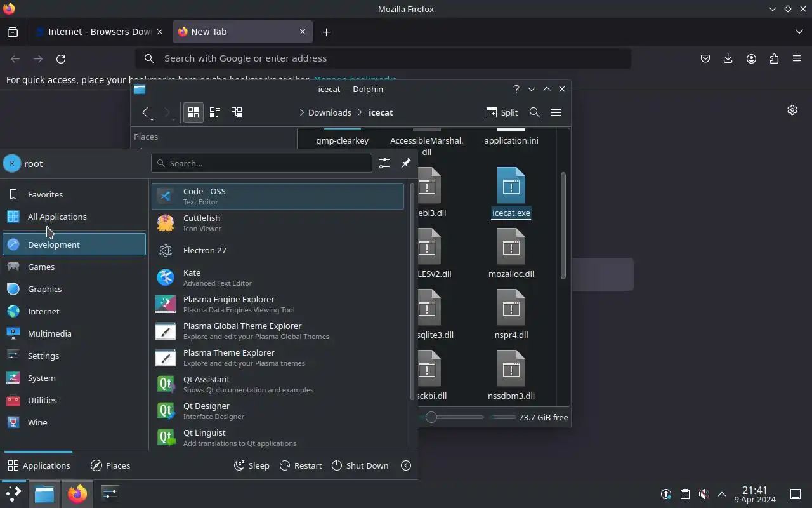
Task: Switch to Internet - Browsers Download tab
Action: [100, 32]
